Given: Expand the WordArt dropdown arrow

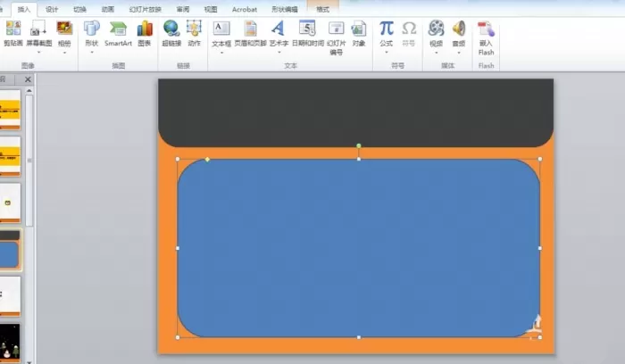Looking at the screenshot, I should (x=279, y=52).
